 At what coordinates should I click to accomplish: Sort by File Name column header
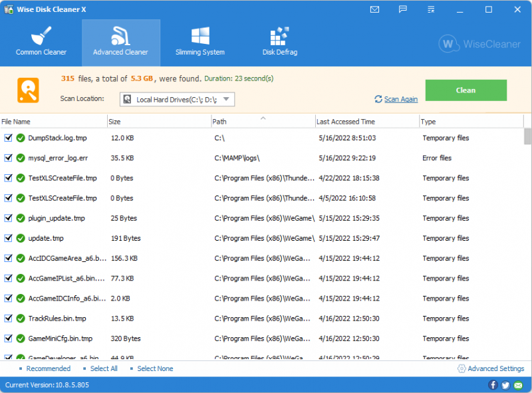pyautogui.click(x=54, y=122)
